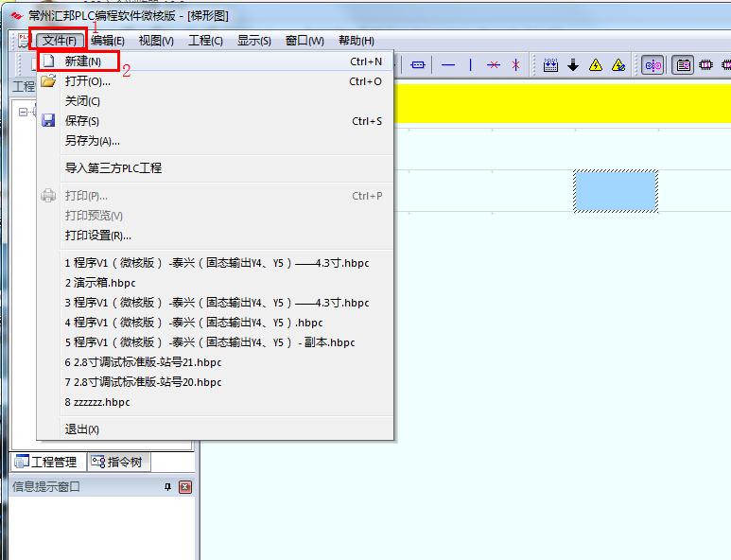Switch to the 指令树 tab
Screen dimensions: 731x560
(x=117, y=462)
